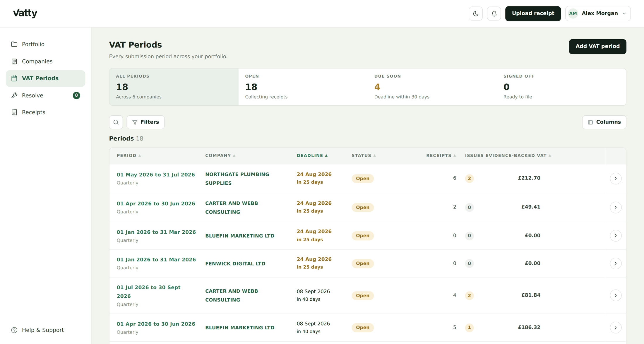This screenshot has height=344, width=644.
Task: Click issues badge 1 in £186.32 row
Action: tap(469, 328)
